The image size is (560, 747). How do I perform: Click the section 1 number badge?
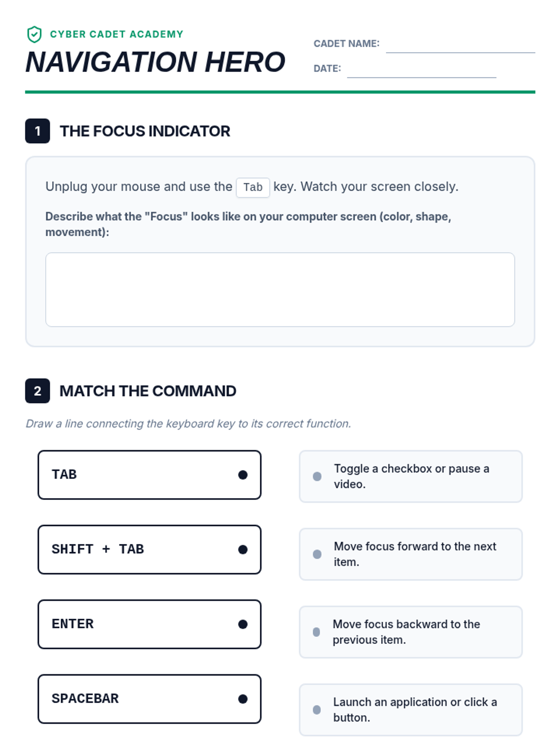pyautogui.click(x=37, y=131)
